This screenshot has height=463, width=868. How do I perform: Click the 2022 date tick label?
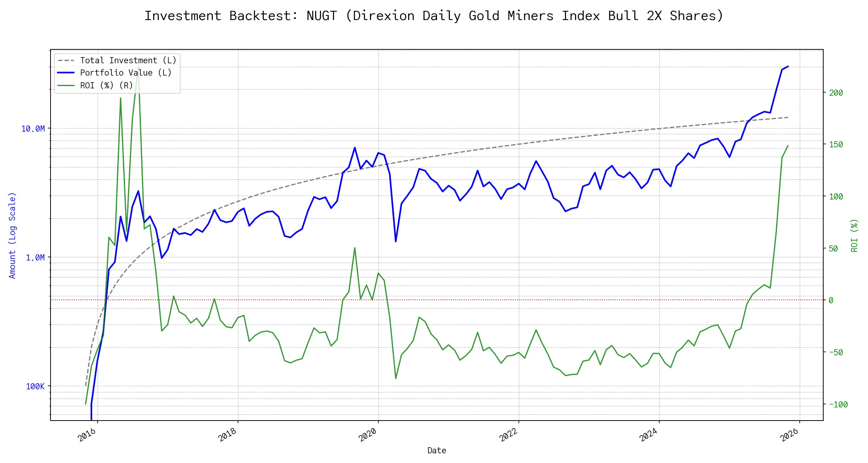508,435
